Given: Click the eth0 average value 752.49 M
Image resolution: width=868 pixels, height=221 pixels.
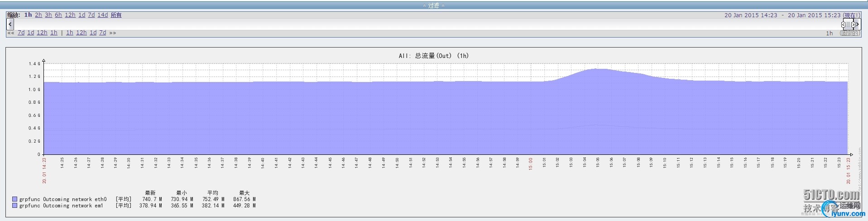Looking at the screenshot, I should point(213,199).
